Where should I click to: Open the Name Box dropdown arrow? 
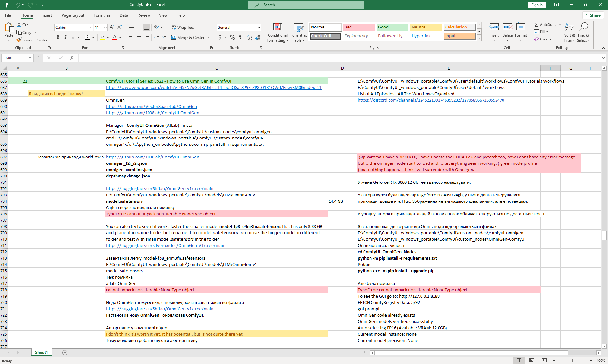(30, 58)
